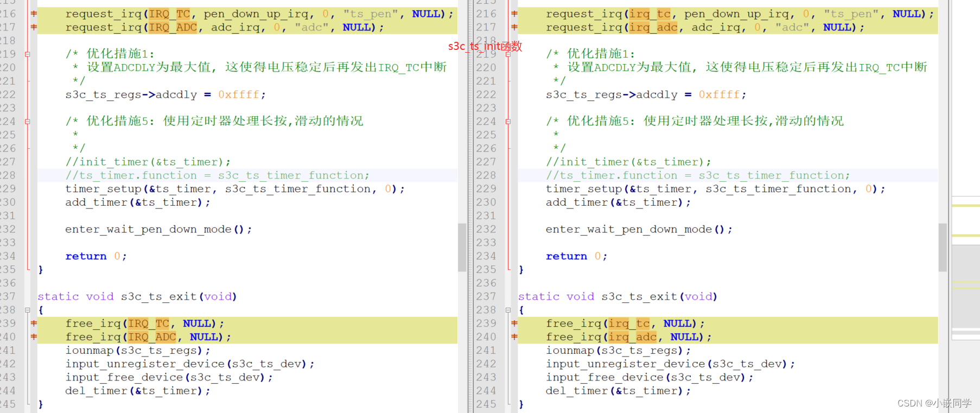
Task: Click '优化措施5' comment line in left pane
Action: (214, 121)
